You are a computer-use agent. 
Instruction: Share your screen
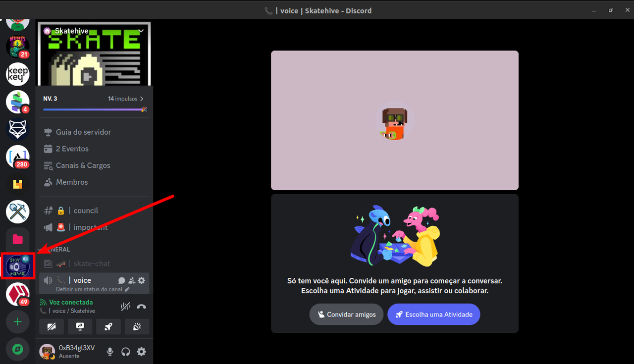point(80,326)
